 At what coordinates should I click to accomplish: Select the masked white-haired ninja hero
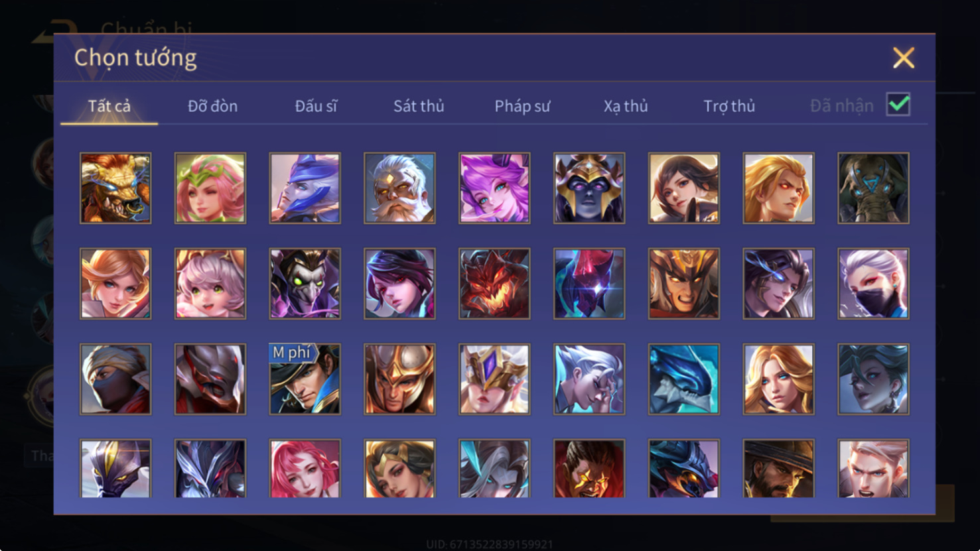(x=873, y=284)
